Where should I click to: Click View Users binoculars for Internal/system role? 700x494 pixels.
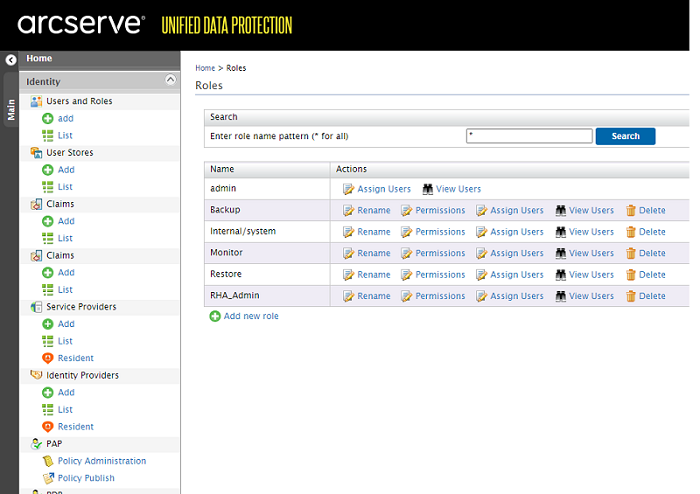coord(561,232)
